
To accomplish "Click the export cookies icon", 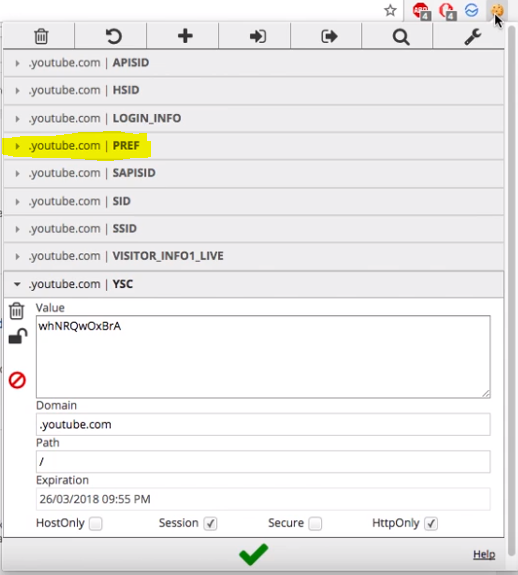I will pyautogui.click(x=329, y=36).
